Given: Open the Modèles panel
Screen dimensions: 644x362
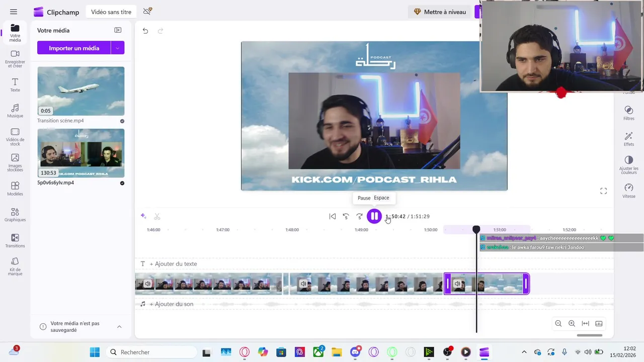Looking at the screenshot, I should coord(15,189).
